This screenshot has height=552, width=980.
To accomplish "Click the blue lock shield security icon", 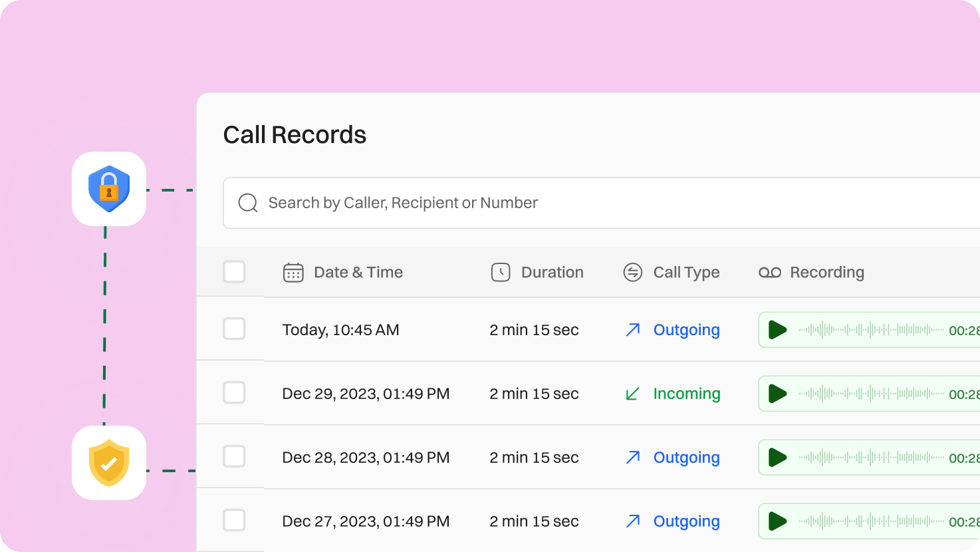I will 109,188.
